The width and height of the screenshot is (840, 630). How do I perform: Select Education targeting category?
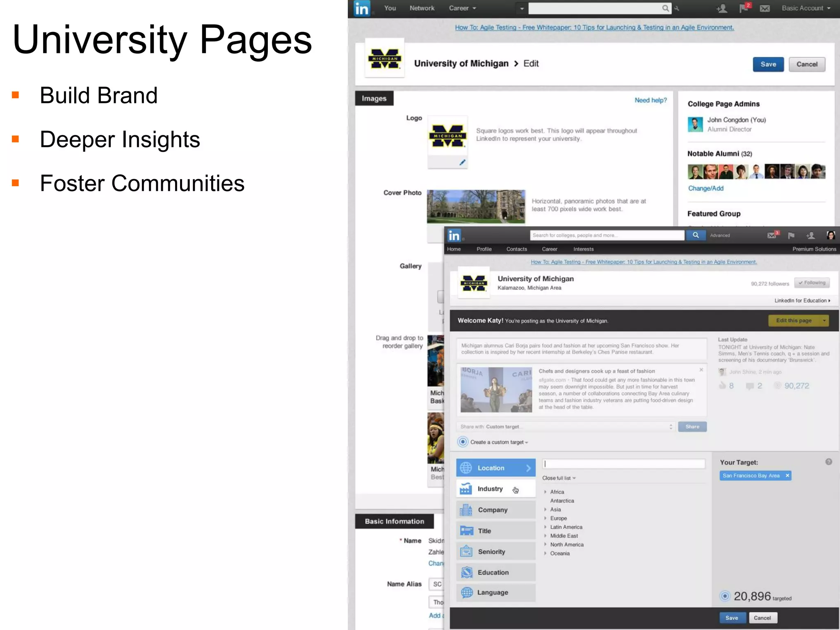(496, 572)
